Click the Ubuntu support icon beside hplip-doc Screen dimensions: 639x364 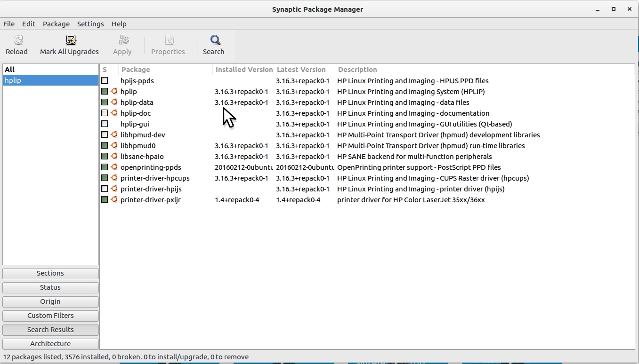(x=114, y=113)
